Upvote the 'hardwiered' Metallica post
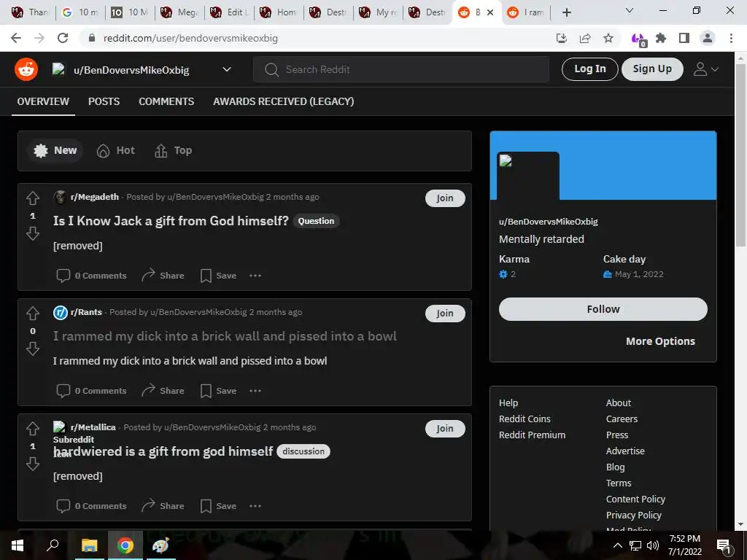Viewport: 747px width, 560px height. 32,429
